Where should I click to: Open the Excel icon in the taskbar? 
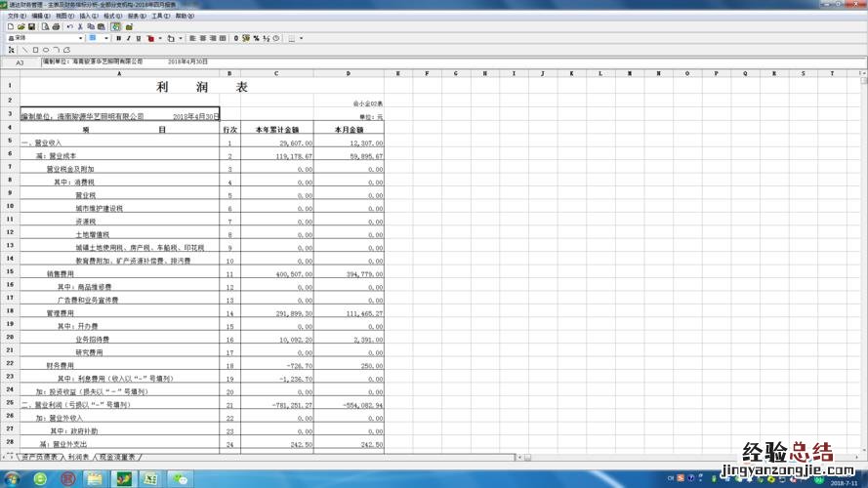pyautogui.click(x=150, y=478)
